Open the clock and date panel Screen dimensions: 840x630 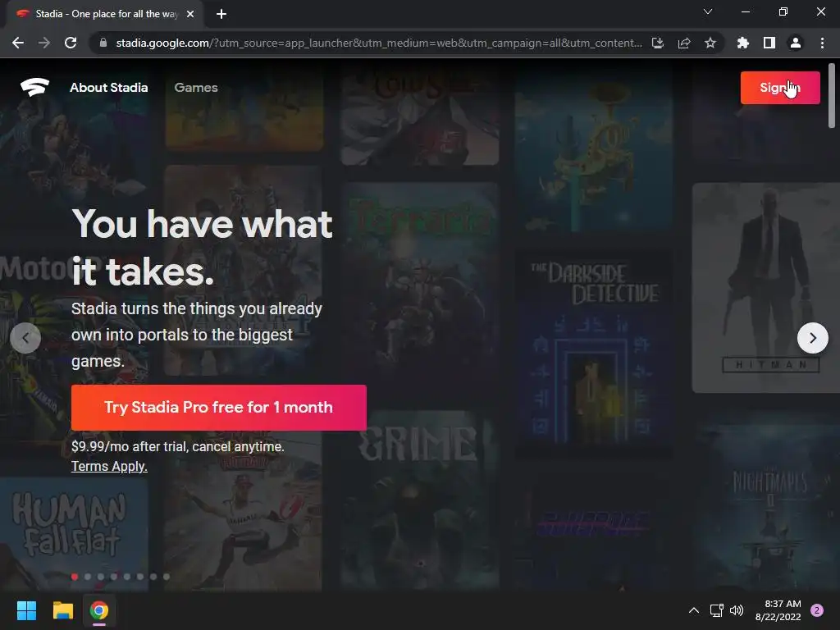[x=778, y=610]
